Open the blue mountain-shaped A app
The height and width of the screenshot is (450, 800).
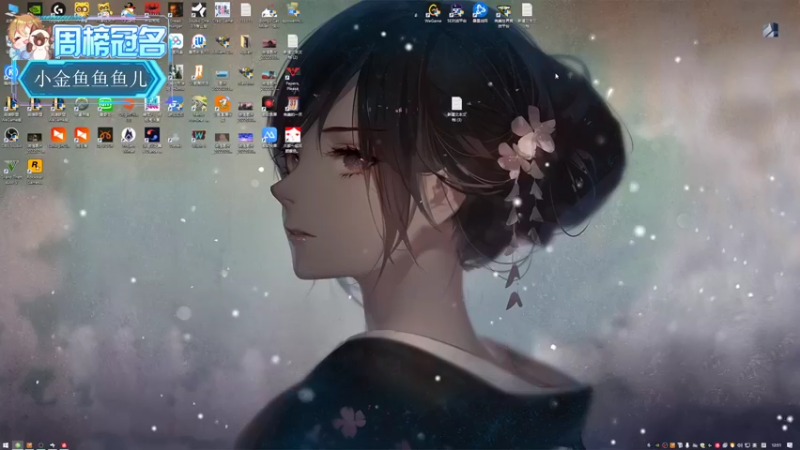coord(269,135)
